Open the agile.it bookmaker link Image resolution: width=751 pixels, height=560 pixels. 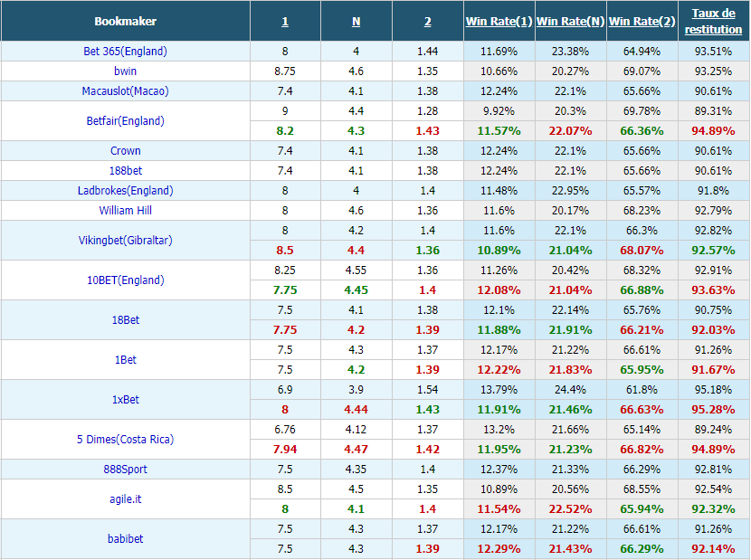click(x=126, y=498)
